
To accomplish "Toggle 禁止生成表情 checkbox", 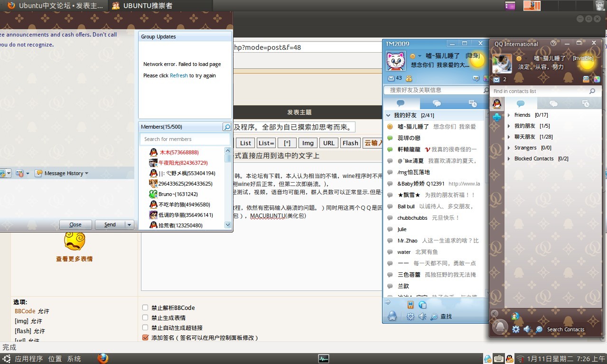I will point(146,317).
